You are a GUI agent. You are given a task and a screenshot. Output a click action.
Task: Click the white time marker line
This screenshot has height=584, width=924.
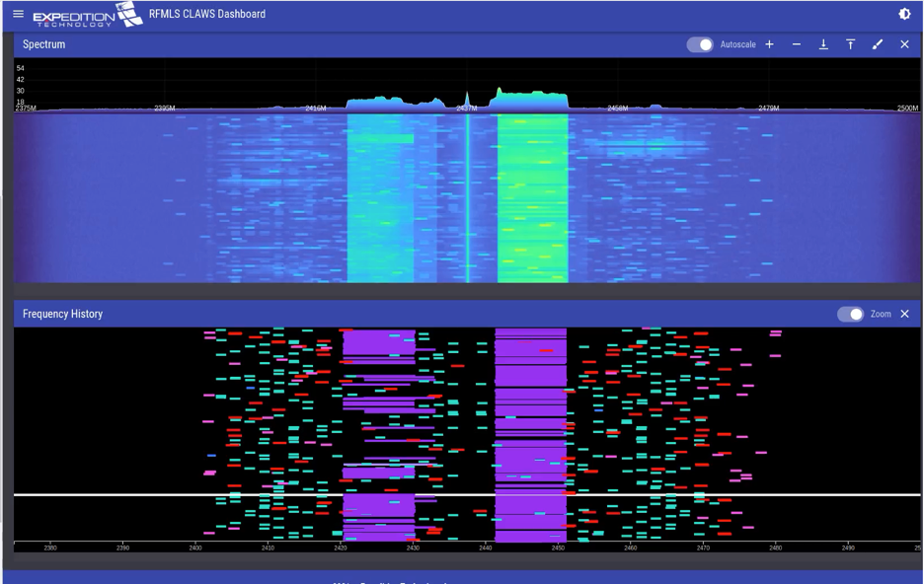click(x=467, y=494)
